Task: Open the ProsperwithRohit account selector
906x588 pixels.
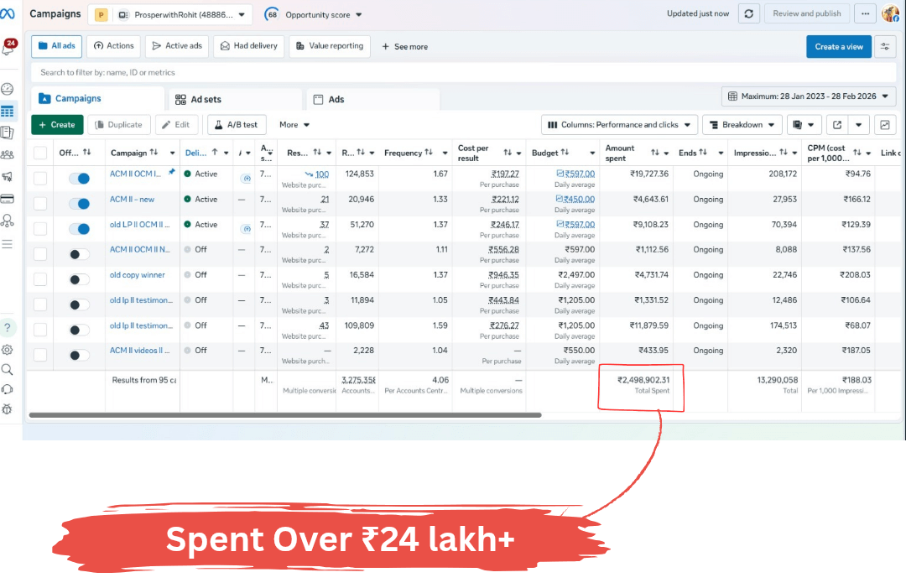Action: pos(170,14)
